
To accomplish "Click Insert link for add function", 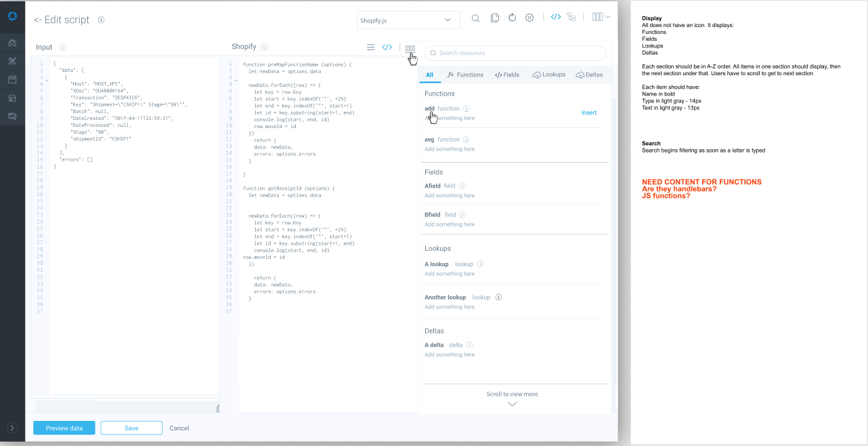I will click(589, 113).
